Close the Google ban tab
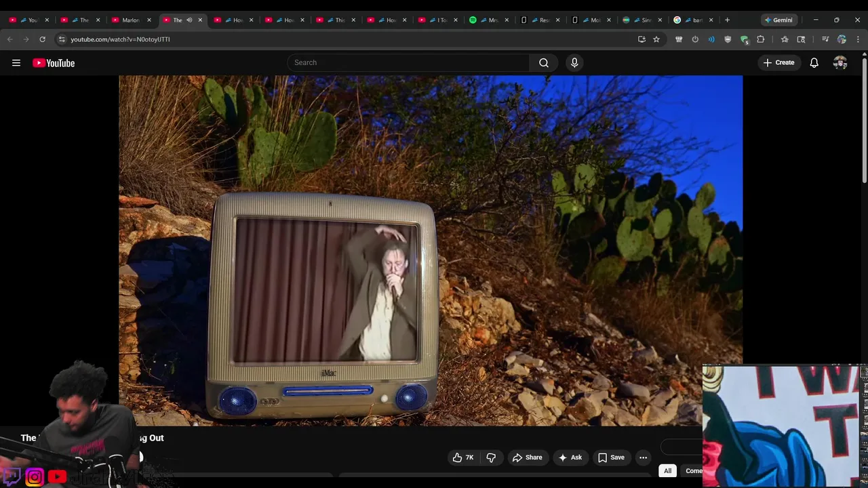The width and height of the screenshot is (868, 488). pos(711,20)
